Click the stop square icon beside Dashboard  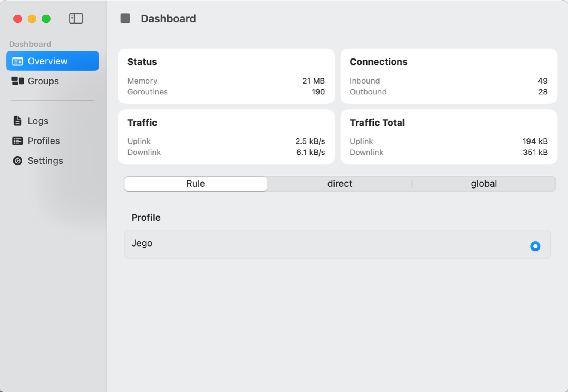[125, 18]
